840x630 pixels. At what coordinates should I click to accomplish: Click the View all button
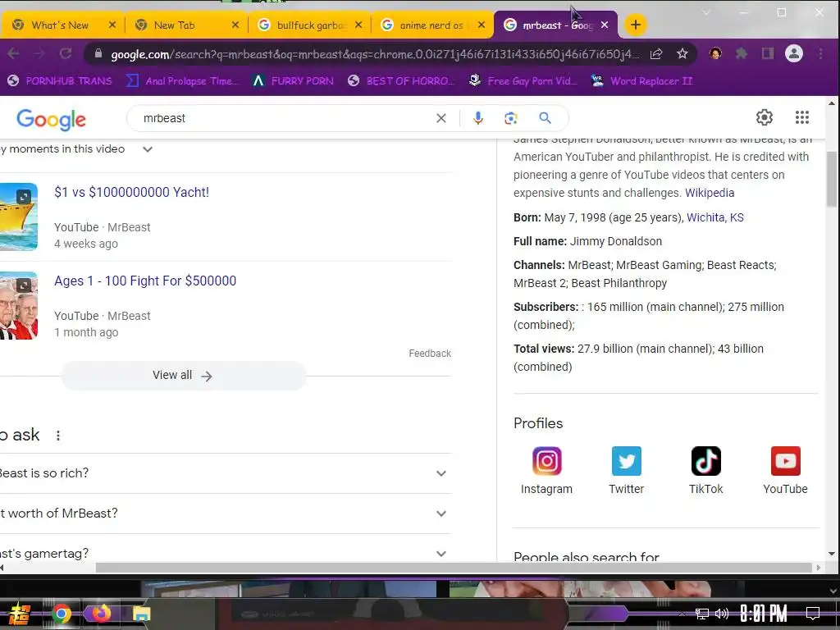click(183, 376)
